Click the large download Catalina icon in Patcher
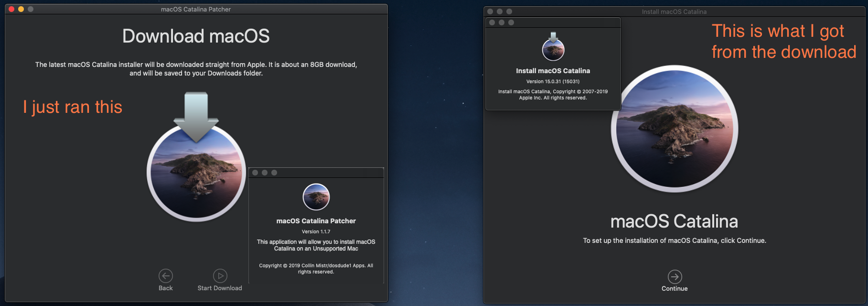Screen dimensions: 868x306 click(x=196, y=157)
